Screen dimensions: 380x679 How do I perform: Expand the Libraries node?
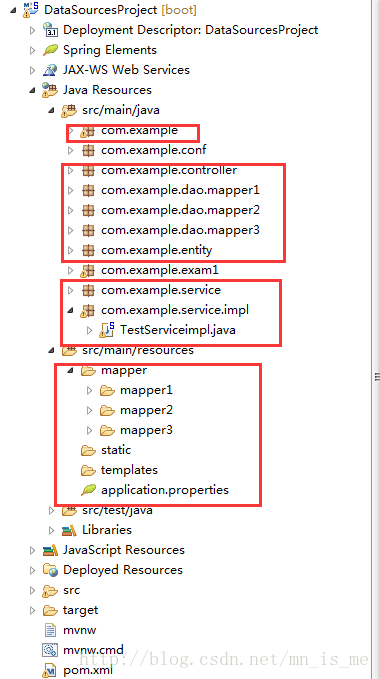click(x=52, y=530)
